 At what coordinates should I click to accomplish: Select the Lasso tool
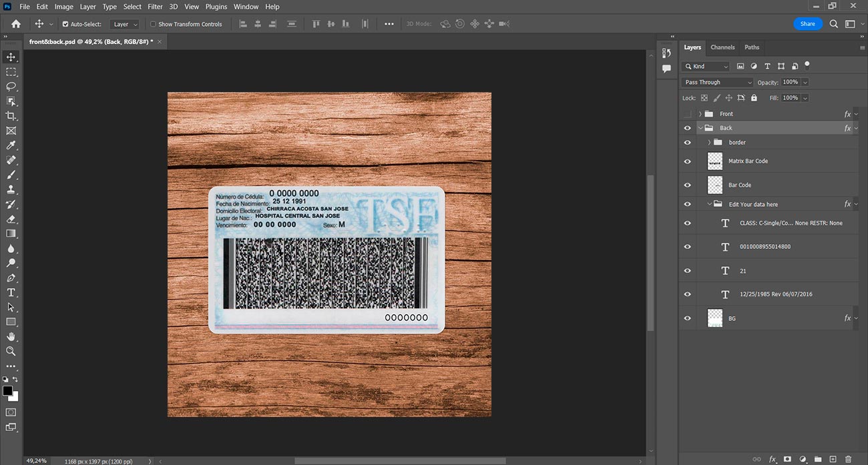click(11, 87)
